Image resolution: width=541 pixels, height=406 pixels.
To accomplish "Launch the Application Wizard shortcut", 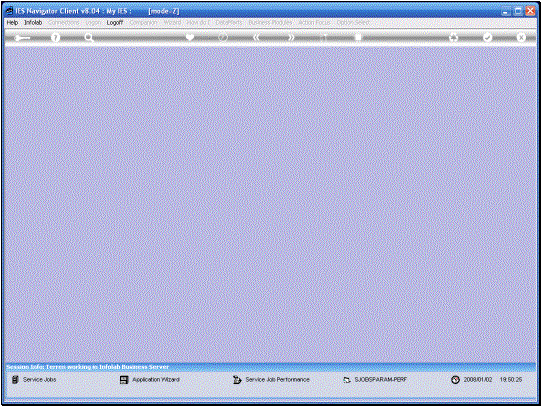I will 150,379.
